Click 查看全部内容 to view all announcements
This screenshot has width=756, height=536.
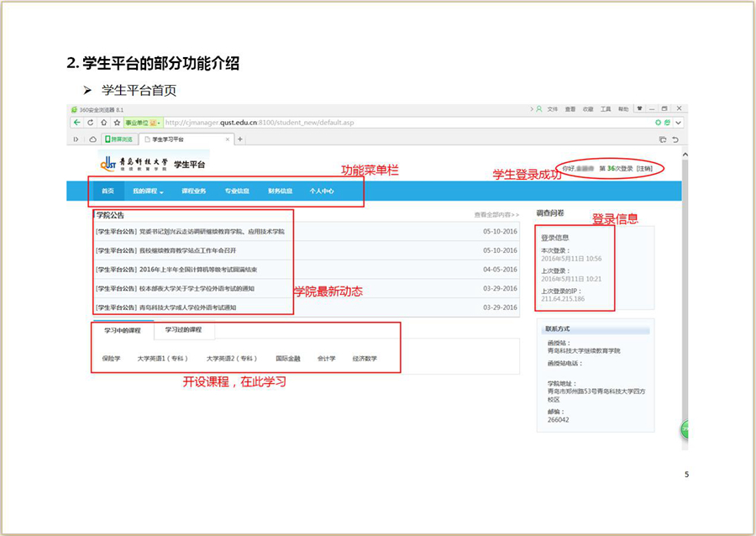496,216
